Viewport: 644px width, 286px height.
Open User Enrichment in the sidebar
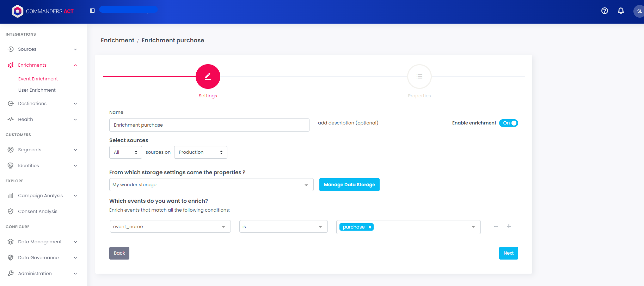[37, 90]
